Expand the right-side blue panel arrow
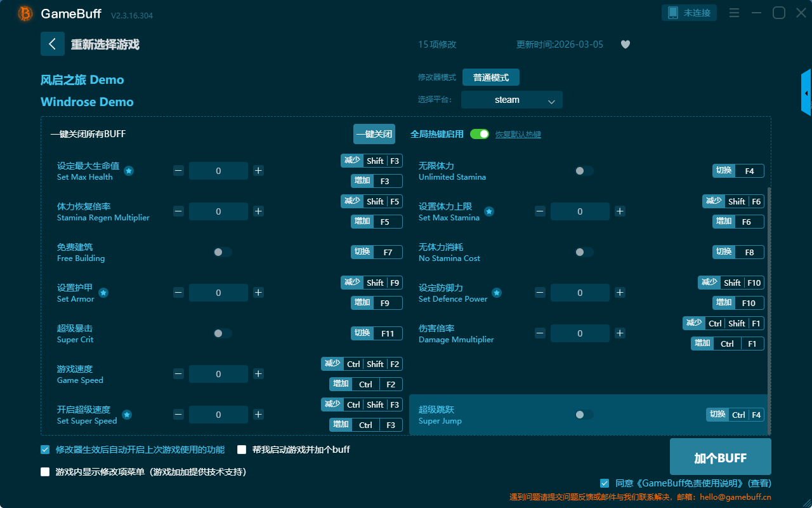This screenshot has height=508, width=812. (806, 93)
